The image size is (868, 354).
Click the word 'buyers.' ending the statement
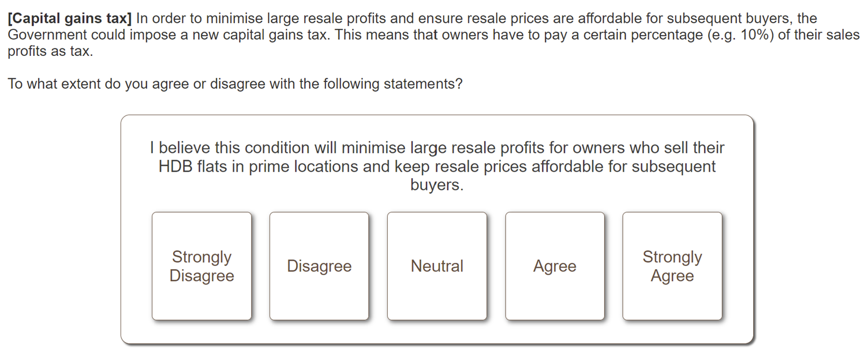pyautogui.click(x=437, y=185)
